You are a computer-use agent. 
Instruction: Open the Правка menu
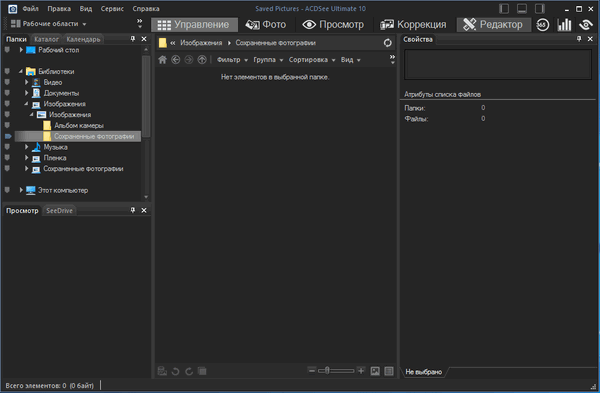(59, 8)
